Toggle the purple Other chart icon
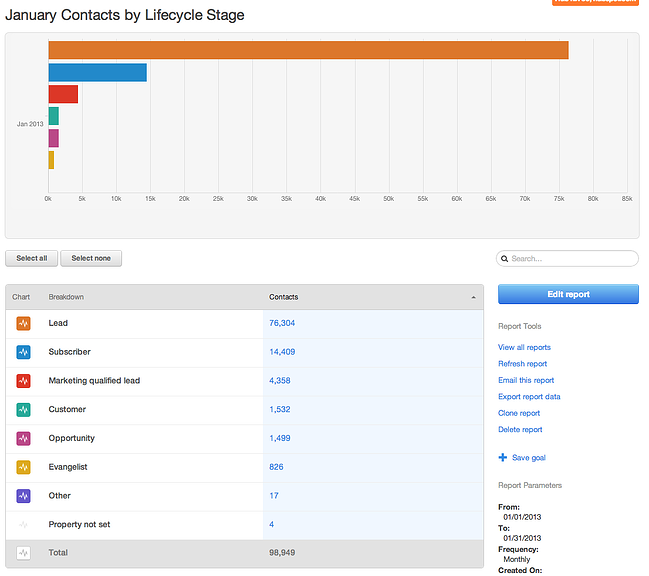 tap(24, 496)
